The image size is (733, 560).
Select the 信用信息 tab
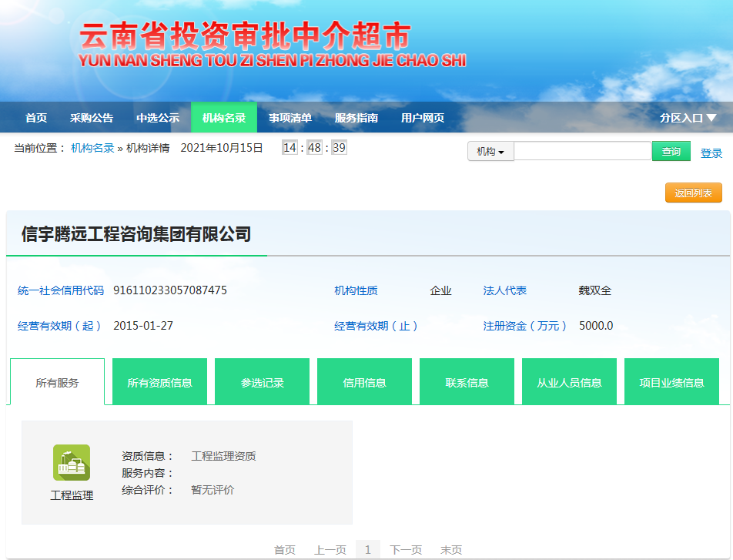pyautogui.click(x=364, y=381)
